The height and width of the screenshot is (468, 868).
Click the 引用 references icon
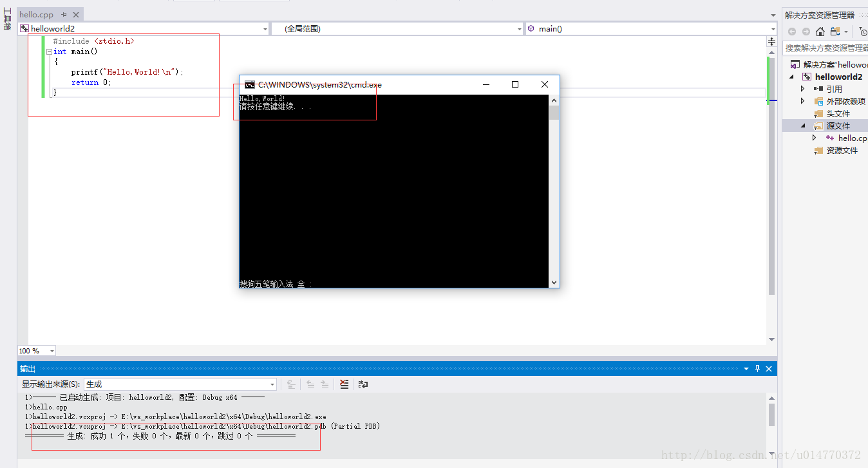[x=818, y=89]
